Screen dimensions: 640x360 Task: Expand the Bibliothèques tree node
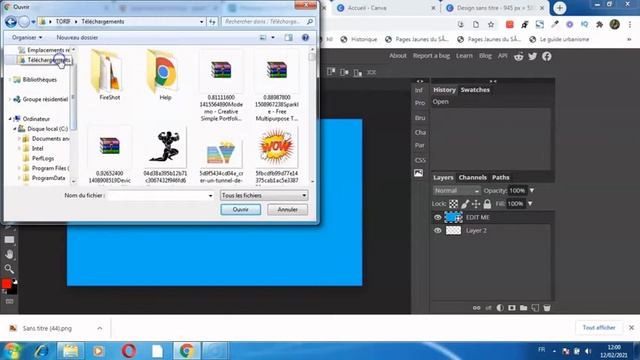10,80
